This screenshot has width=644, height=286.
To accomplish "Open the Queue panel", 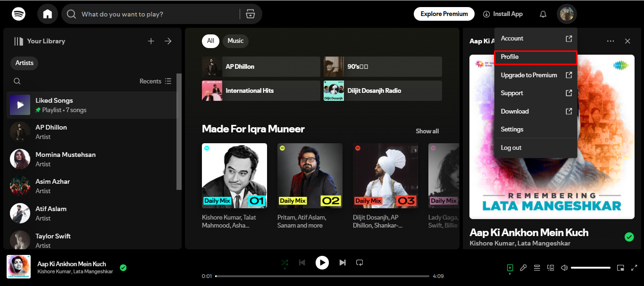I will point(537,267).
